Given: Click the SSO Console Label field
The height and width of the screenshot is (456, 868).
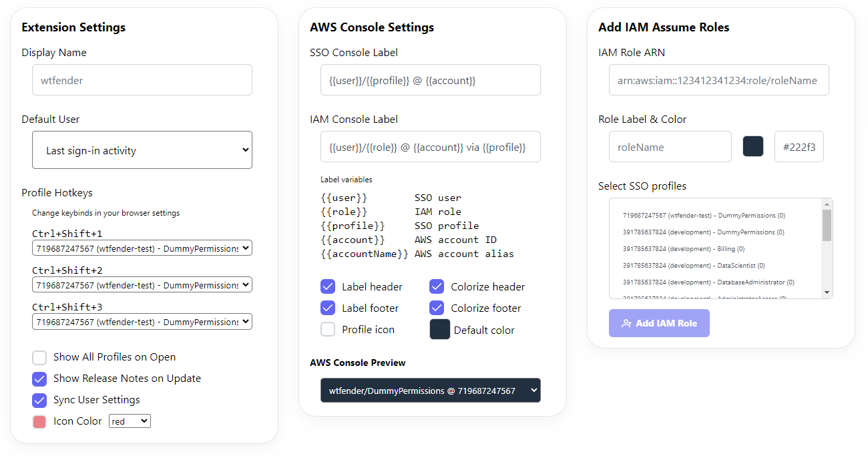Looking at the screenshot, I should pyautogui.click(x=431, y=80).
